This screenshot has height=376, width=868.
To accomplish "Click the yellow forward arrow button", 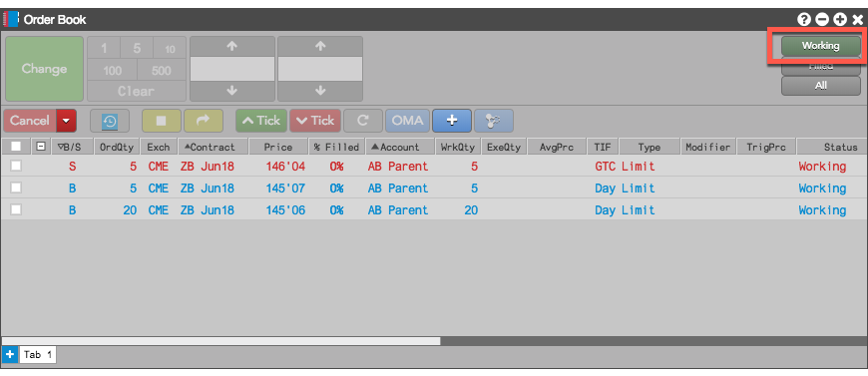I will pos(204,121).
